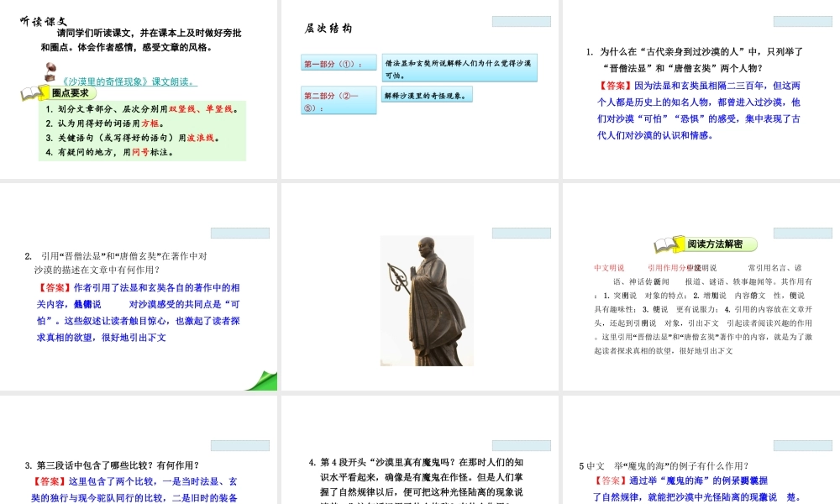Screen dimensions: 840x504
Task: Click the green page-curl corner icon
Action: point(262,381)
